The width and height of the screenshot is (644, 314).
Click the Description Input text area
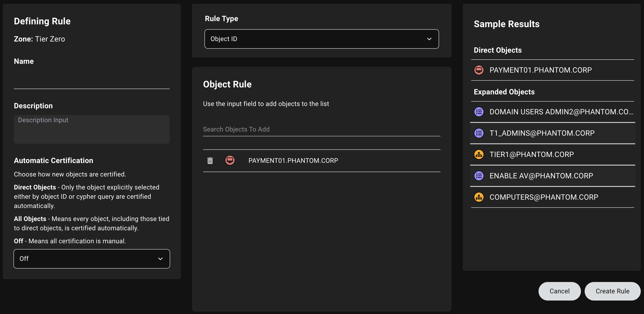pos(92,129)
